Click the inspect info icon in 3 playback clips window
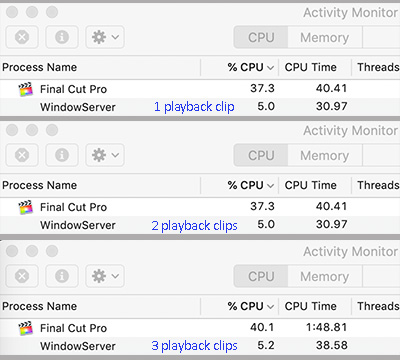The width and height of the screenshot is (400, 360). (x=62, y=276)
